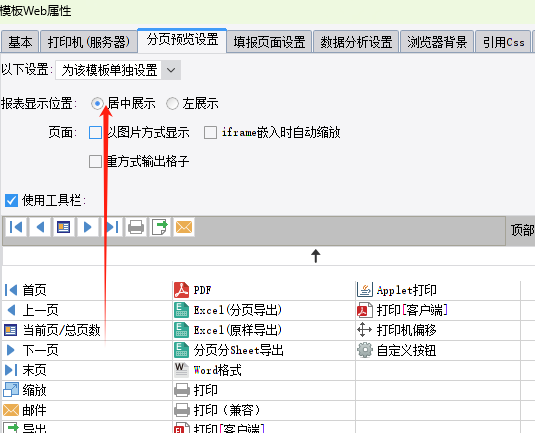Image resolution: width=535 pixels, height=433 pixels.
Task: Select the Applet打印 icon
Action: 364,290
